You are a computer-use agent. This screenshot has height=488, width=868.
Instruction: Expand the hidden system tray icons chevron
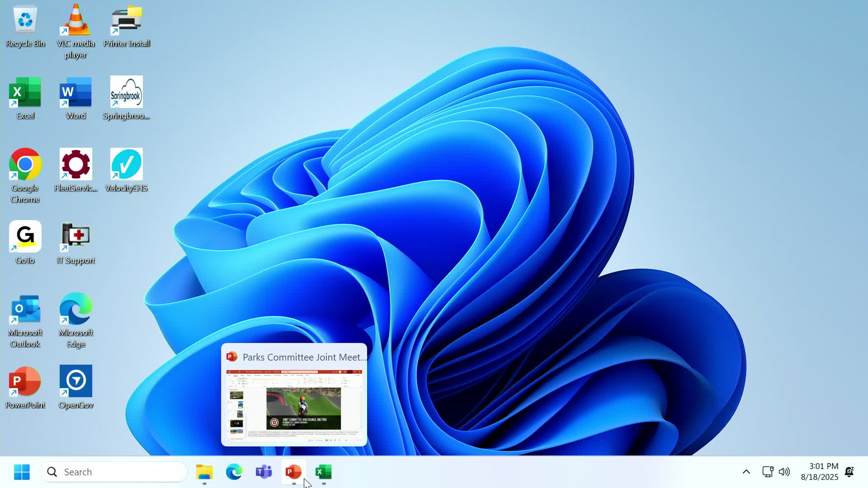point(746,472)
